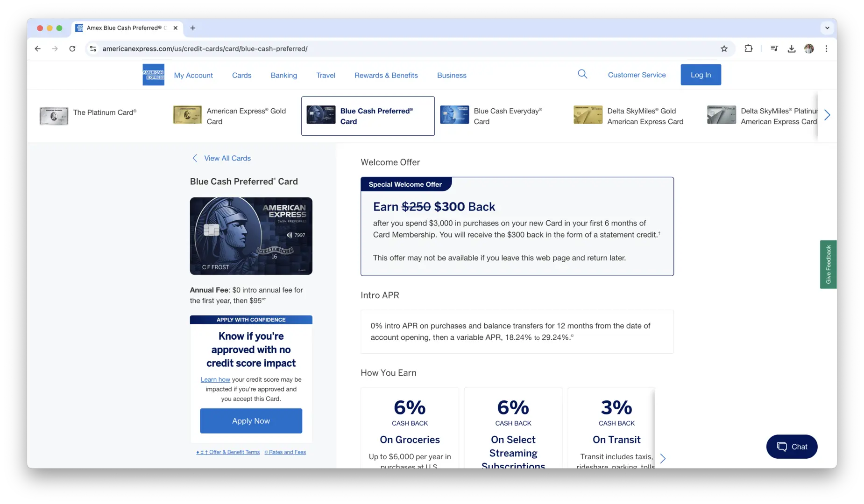Open Rewards & Benefits menu
This screenshot has width=864, height=504.
(386, 75)
